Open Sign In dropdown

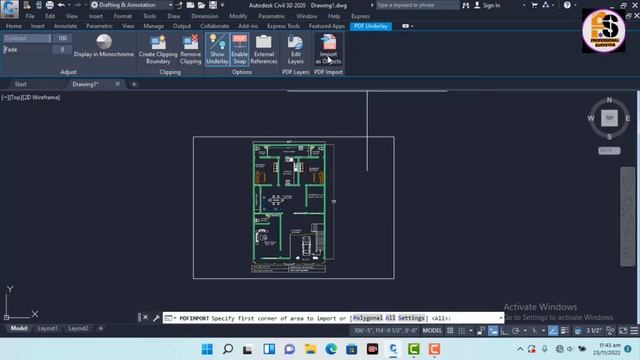coord(488,5)
